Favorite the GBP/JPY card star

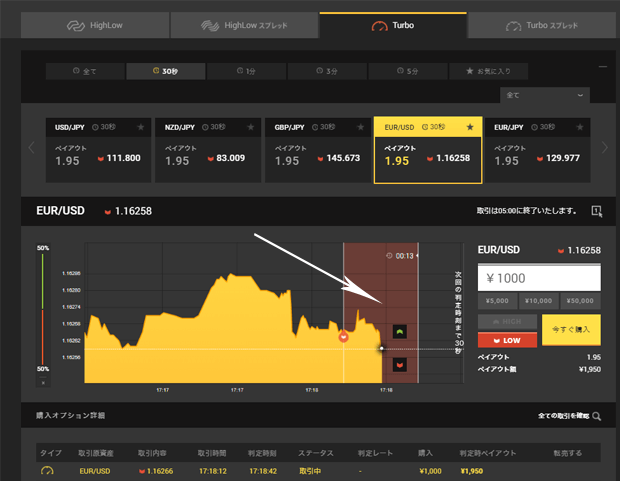[x=360, y=127]
